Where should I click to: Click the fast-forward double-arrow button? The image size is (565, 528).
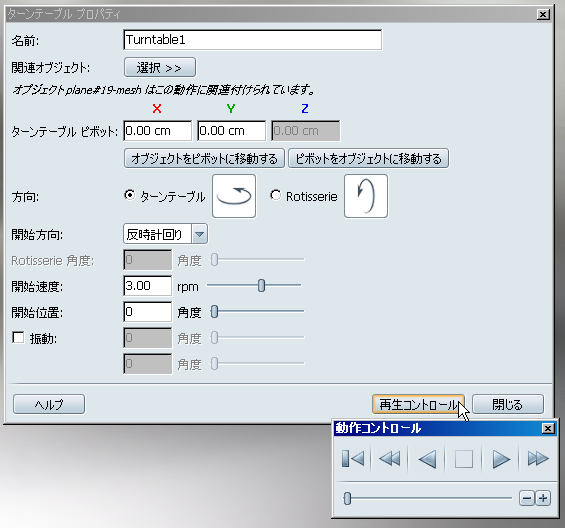tap(538, 459)
